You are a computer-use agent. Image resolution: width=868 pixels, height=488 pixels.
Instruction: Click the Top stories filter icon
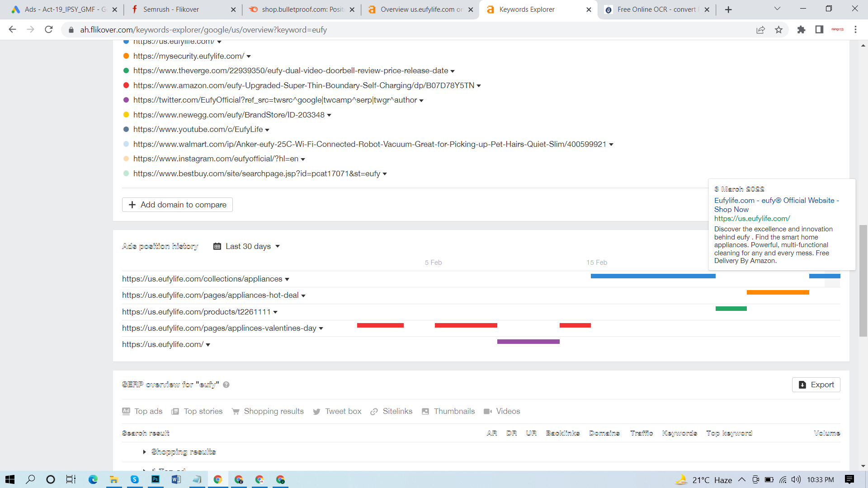175,411
